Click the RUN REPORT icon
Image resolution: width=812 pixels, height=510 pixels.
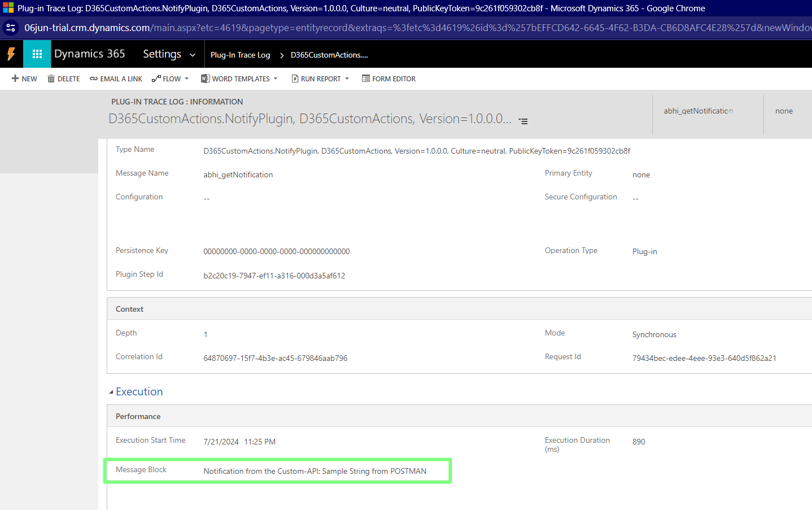point(295,79)
